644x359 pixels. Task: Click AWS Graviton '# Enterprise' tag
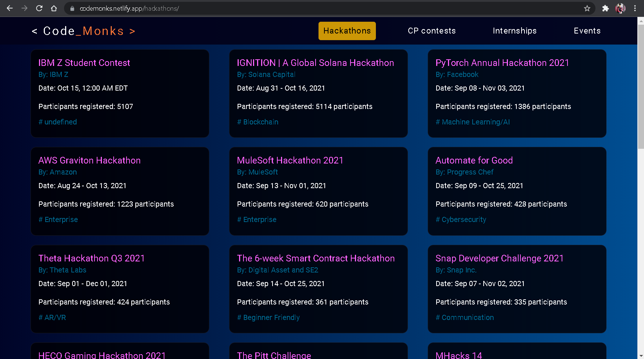point(58,219)
